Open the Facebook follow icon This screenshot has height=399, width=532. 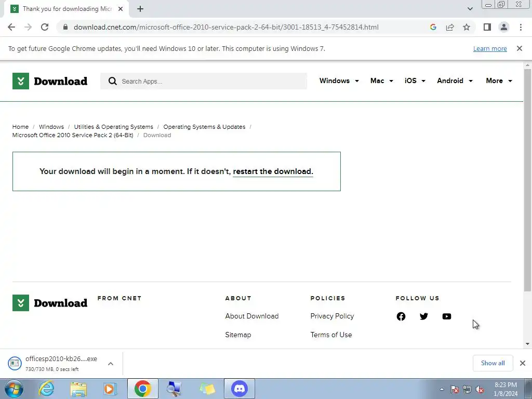[x=401, y=316]
